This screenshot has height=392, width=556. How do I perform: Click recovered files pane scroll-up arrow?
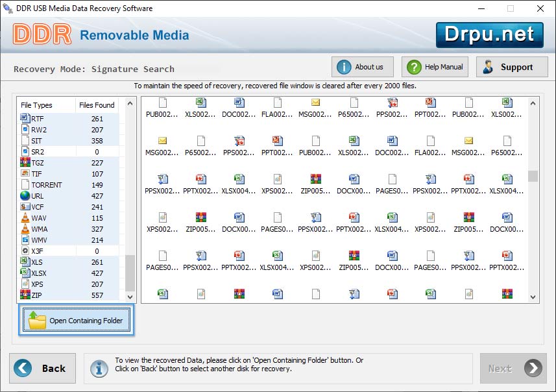tap(533, 104)
